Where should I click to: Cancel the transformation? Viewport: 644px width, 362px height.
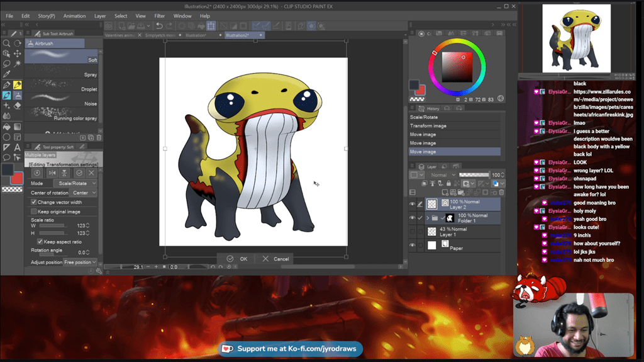(x=275, y=259)
